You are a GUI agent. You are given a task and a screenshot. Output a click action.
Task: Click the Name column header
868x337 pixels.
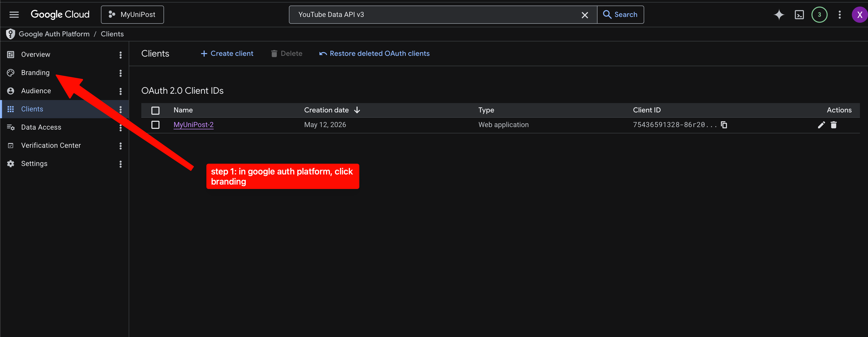(x=183, y=110)
